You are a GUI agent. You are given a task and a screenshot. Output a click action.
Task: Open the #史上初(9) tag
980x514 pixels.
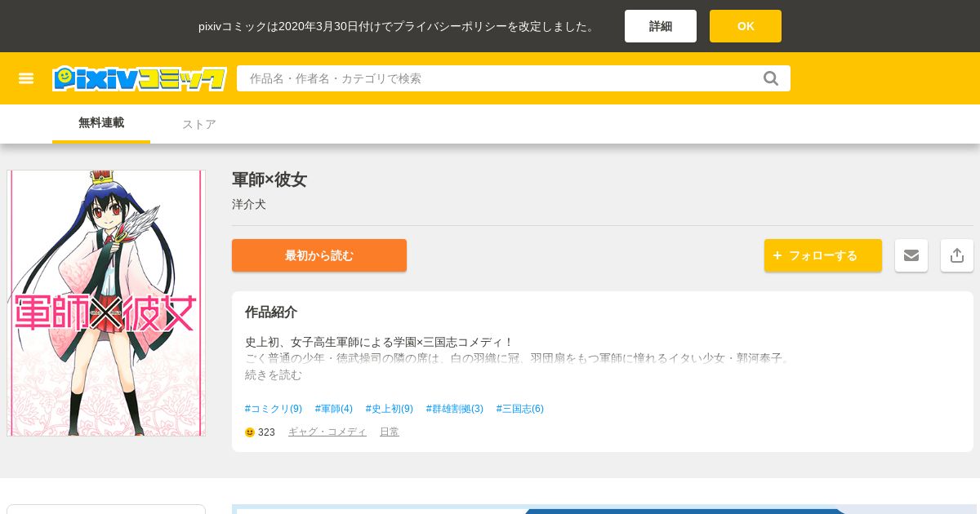pos(390,409)
